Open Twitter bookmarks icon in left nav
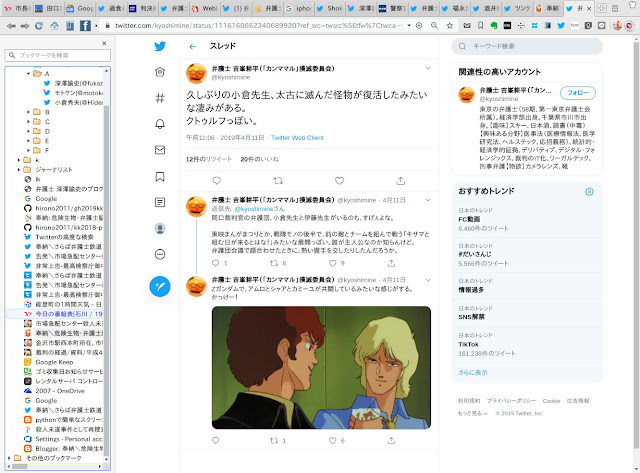 click(160, 176)
